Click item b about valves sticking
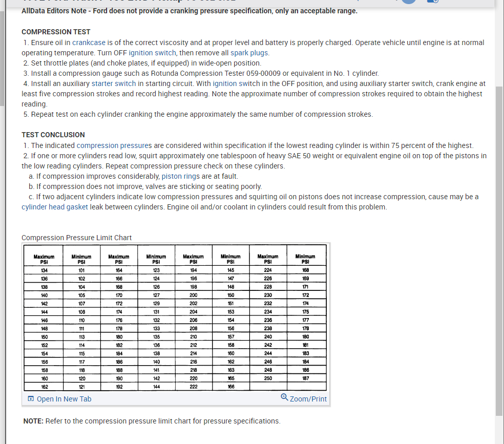This screenshot has height=444, width=504. click(145, 186)
